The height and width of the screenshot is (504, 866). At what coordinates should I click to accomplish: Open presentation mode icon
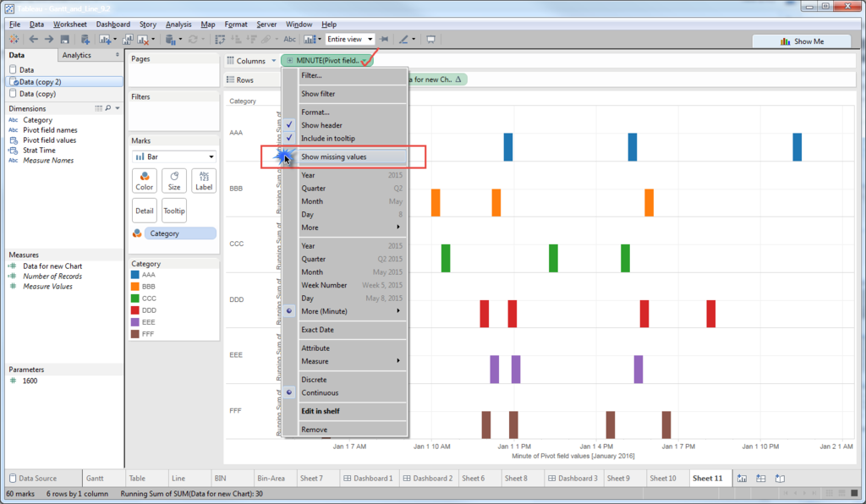(x=430, y=39)
